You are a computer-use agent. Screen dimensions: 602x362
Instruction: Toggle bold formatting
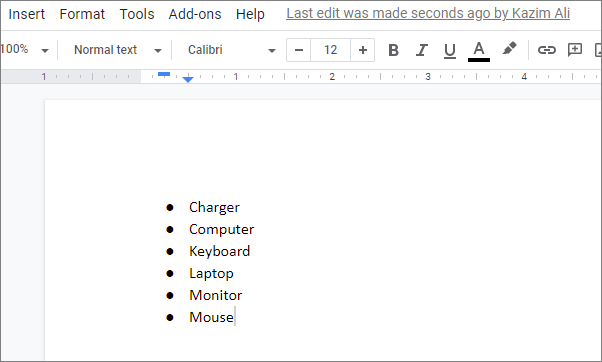[x=393, y=50]
